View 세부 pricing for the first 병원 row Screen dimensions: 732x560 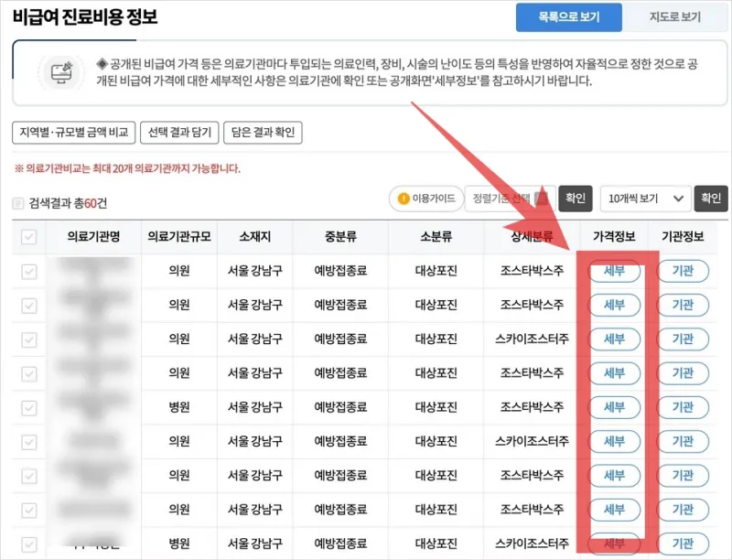(614, 406)
